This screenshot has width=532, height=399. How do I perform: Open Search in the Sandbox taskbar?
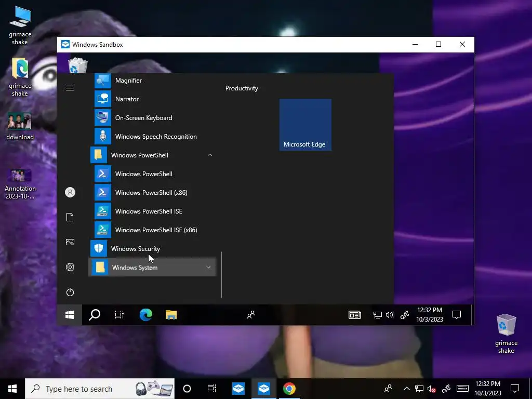95,315
